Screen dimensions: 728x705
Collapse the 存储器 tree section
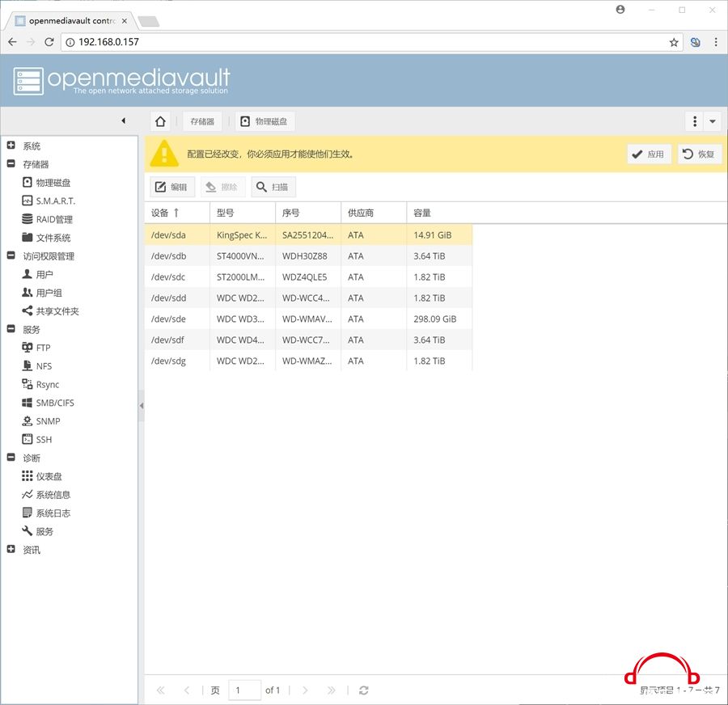pos(11,163)
